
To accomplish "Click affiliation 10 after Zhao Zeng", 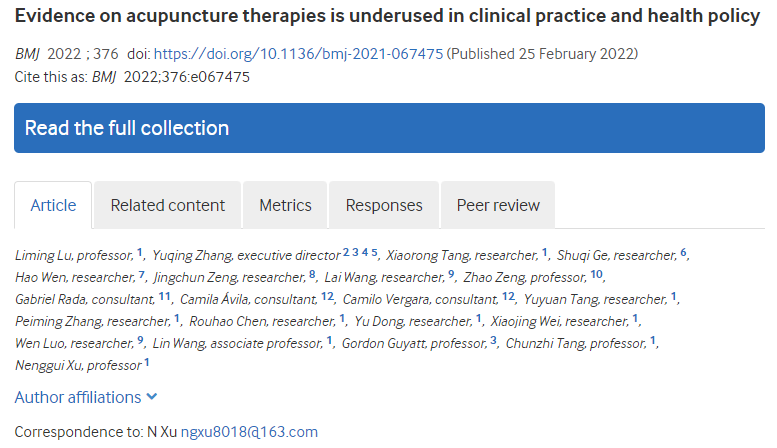I will click(596, 275).
